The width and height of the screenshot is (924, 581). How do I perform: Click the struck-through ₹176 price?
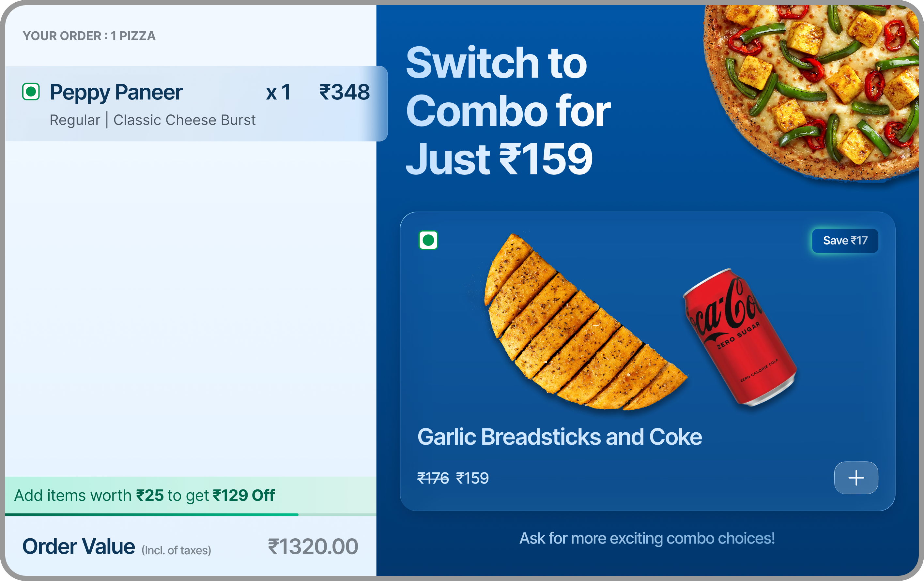(x=432, y=478)
